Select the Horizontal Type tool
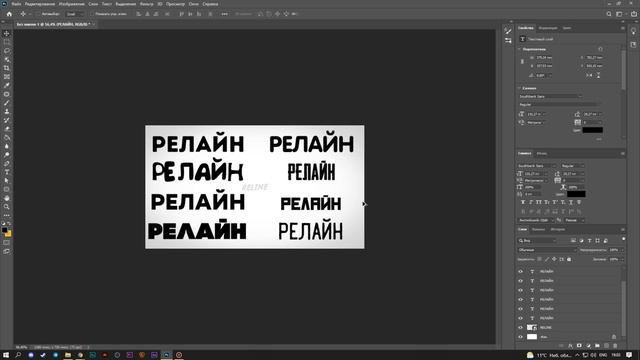The image size is (640, 360). click(x=7, y=172)
